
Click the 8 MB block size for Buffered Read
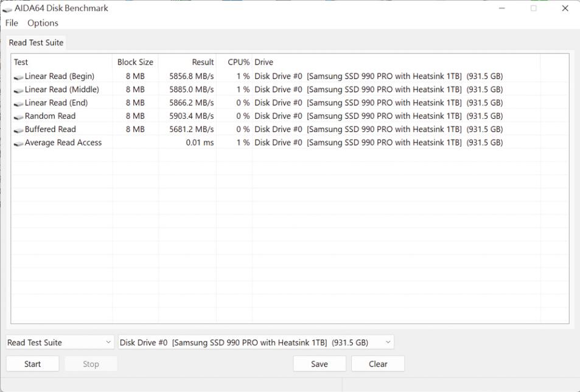pyautogui.click(x=135, y=130)
